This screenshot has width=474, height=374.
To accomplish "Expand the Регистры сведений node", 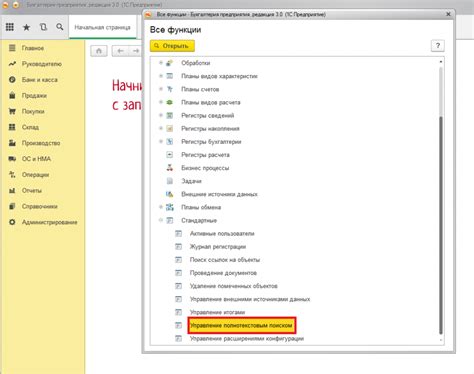I will [161, 115].
